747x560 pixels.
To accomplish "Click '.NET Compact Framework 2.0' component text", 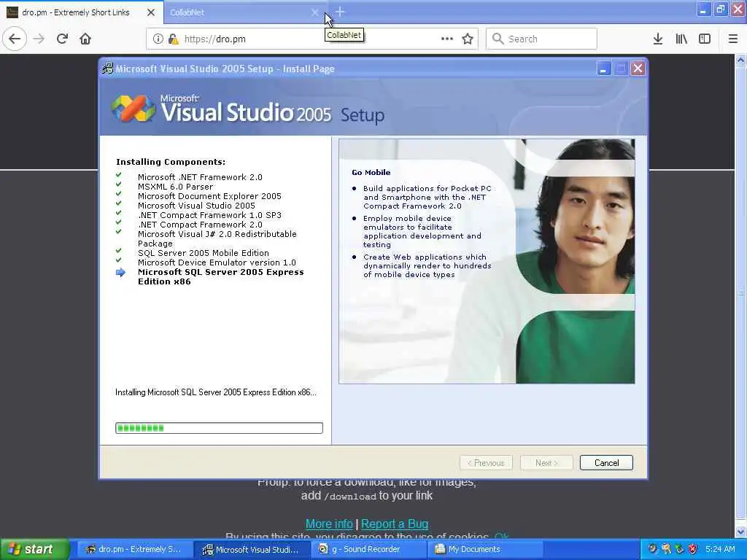I will pos(200,225).
